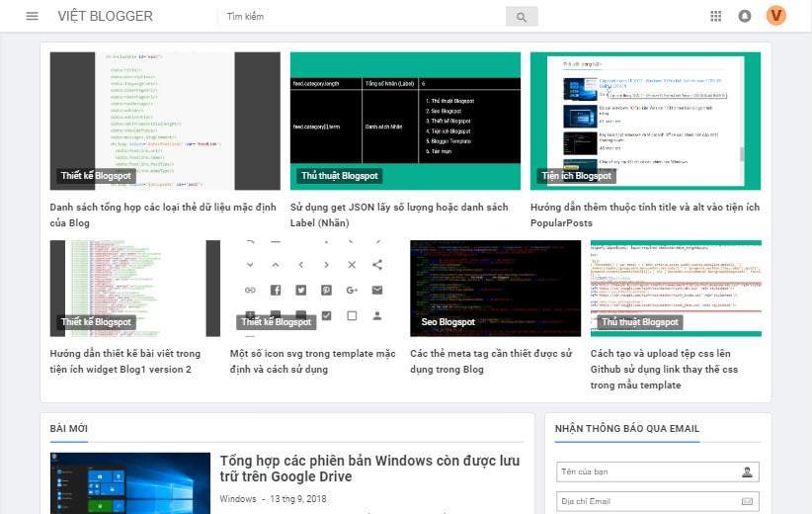
Task: Open the apps grid icon
Action: tap(715, 16)
